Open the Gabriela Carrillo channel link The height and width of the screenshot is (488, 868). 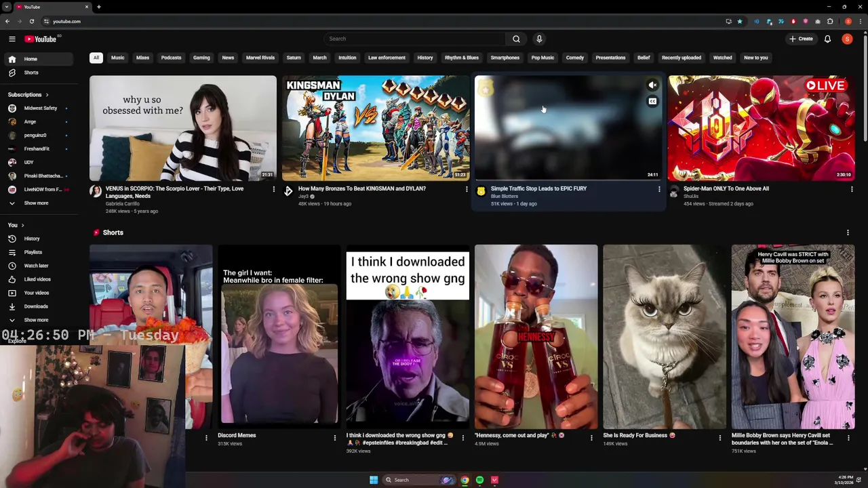123,203
